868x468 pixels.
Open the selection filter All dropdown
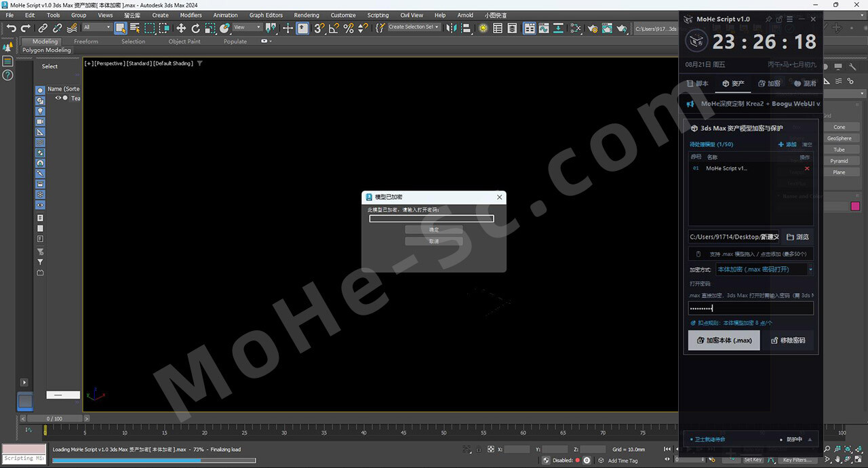pos(97,27)
